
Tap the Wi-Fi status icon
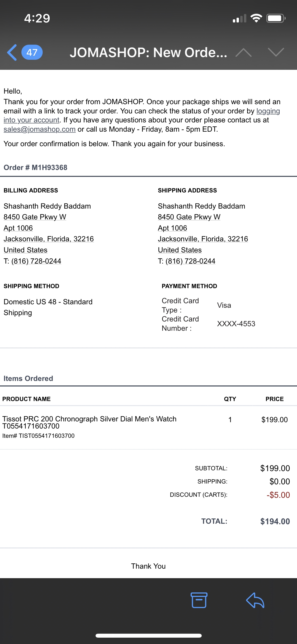click(x=256, y=18)
